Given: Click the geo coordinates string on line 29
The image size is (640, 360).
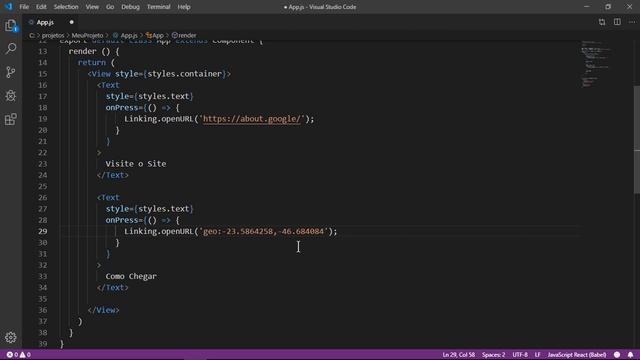Looking at the screenshot, I should (265, 231).
